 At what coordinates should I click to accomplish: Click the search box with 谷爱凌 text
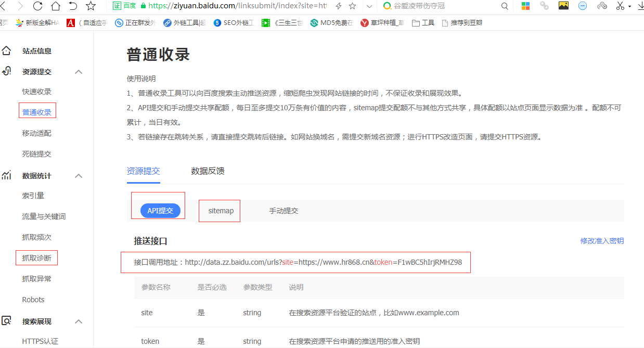click(440, 6)
